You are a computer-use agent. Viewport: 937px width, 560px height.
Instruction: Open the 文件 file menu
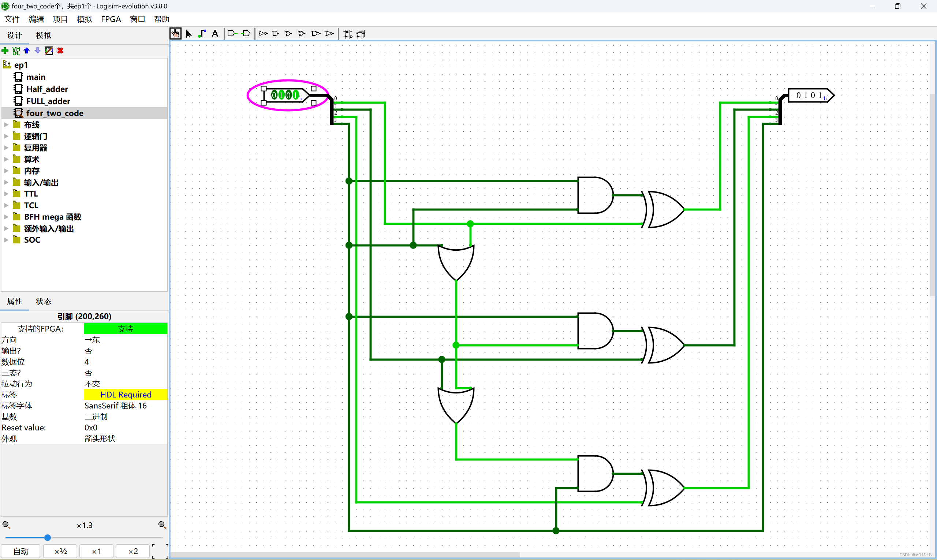(11, 18)
